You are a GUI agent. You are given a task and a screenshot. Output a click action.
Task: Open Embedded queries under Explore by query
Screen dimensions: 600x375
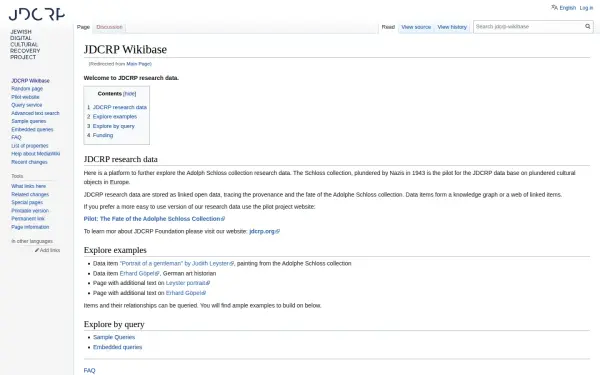pyautogui.click(x=117, y=347)
